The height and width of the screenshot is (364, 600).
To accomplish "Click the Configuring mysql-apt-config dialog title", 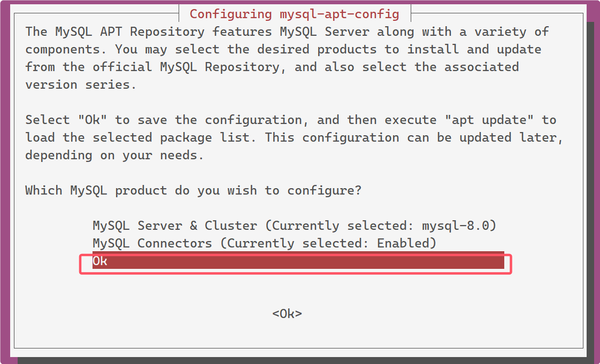I will 294,14.
